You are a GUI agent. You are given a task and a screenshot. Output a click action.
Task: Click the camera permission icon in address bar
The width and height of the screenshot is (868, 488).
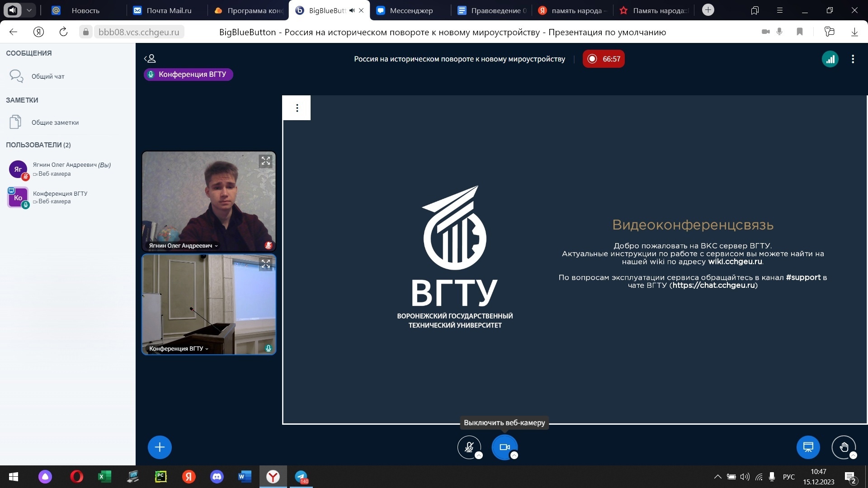[x=765, y=32]
